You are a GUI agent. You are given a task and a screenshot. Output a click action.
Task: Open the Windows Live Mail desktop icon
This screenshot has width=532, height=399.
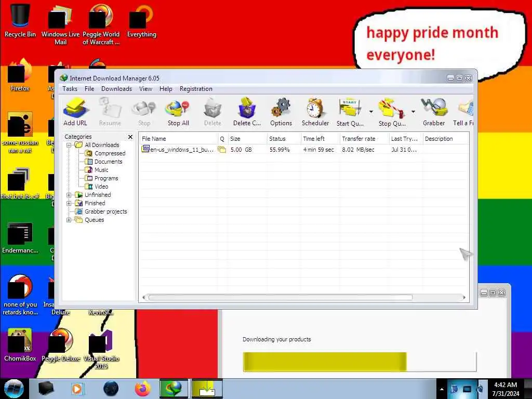pos(60,24)
